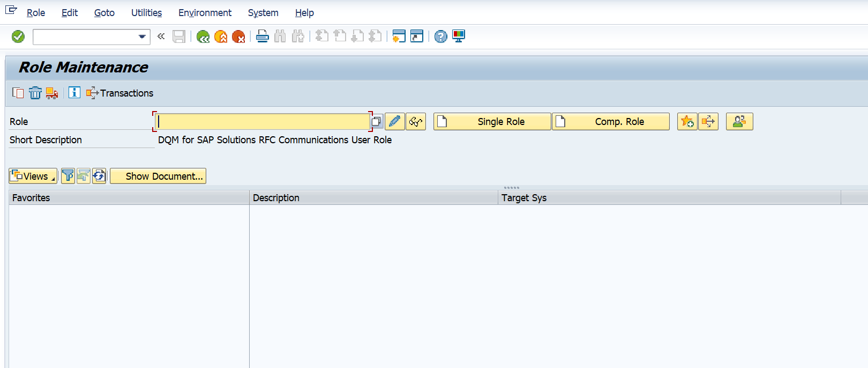Click inside the Role input field
Viewport: 868px width, 368px height.
click(263, 122)
